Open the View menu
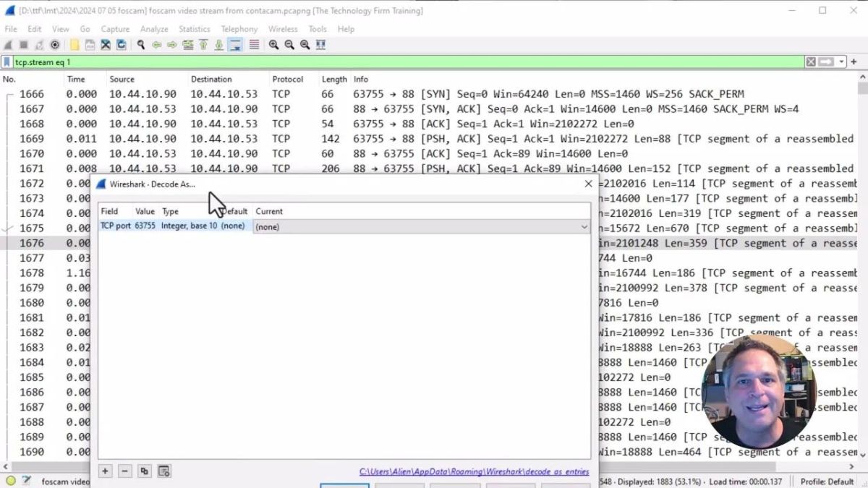This screenshot has width=868, height=488. 61,29
